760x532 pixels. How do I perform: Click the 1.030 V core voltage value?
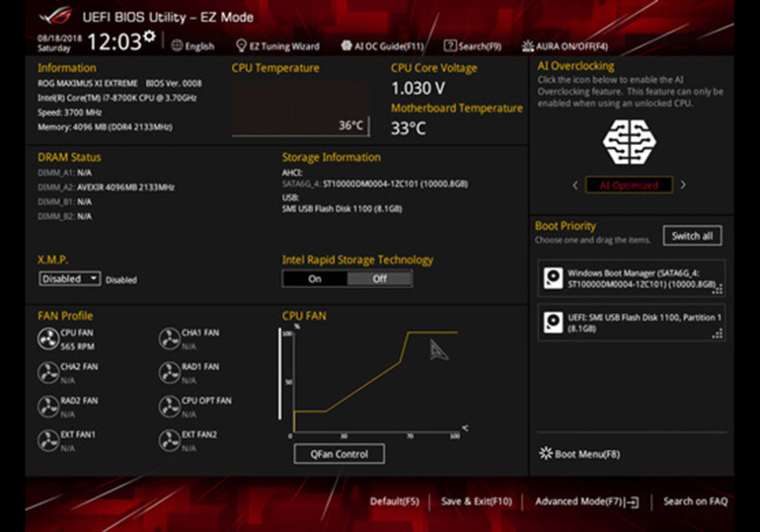418,88
